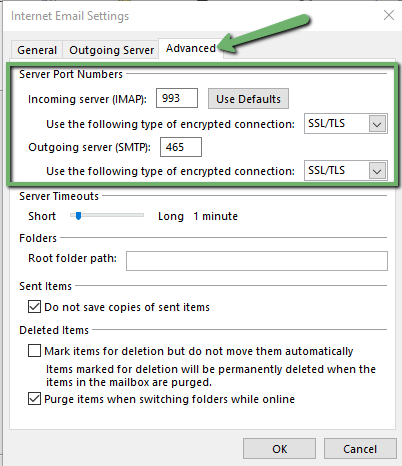The image size is (402, 466).
Task: Click the Incoming server IMAP port field
Action: point(177,98)
